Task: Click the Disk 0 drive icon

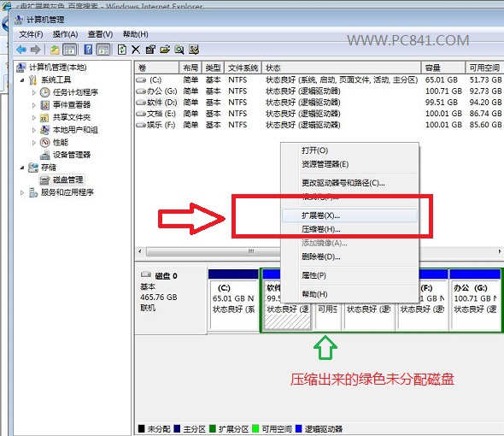Action: pyautogui.click(x=146, y=274)
